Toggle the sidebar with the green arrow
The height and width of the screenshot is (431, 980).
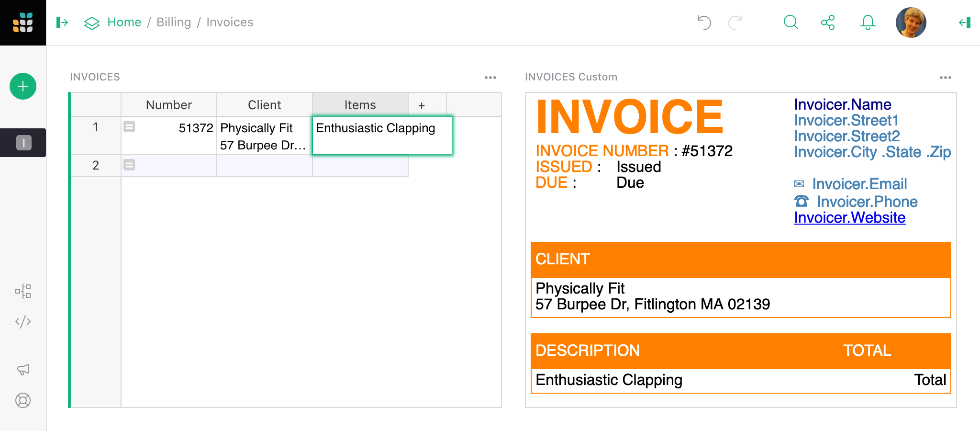click(62, 23)
